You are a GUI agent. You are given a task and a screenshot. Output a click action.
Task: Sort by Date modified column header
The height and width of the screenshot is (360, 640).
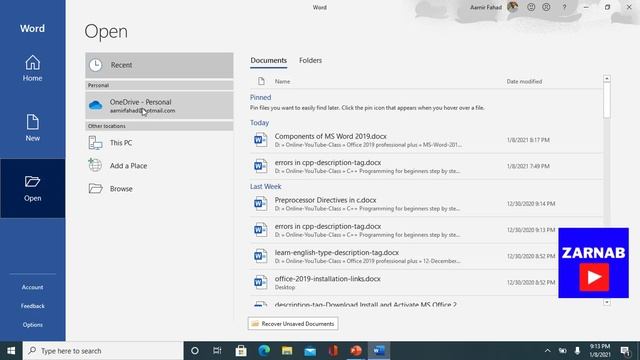[x=524, y=82]
